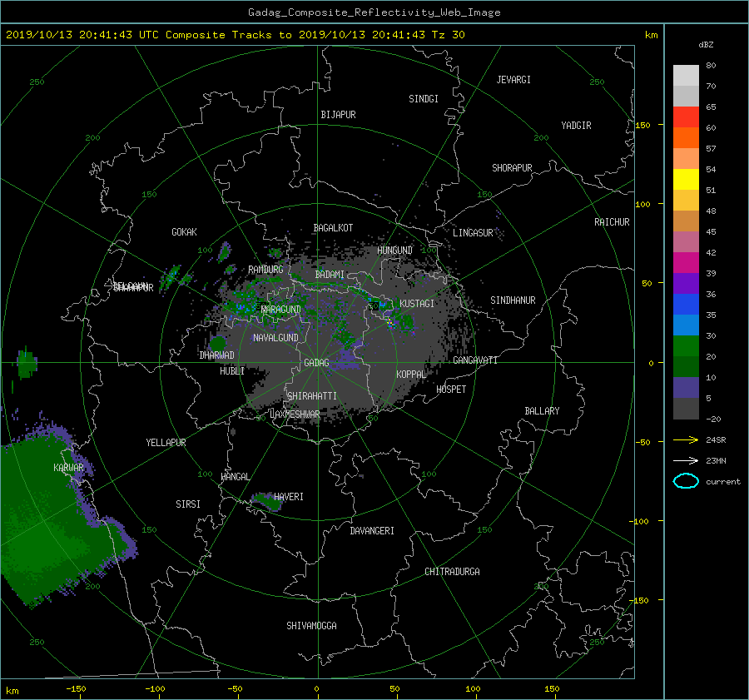749x700 pixels.
Task: Click the SINDGI city label
Action: pos(424,98)
